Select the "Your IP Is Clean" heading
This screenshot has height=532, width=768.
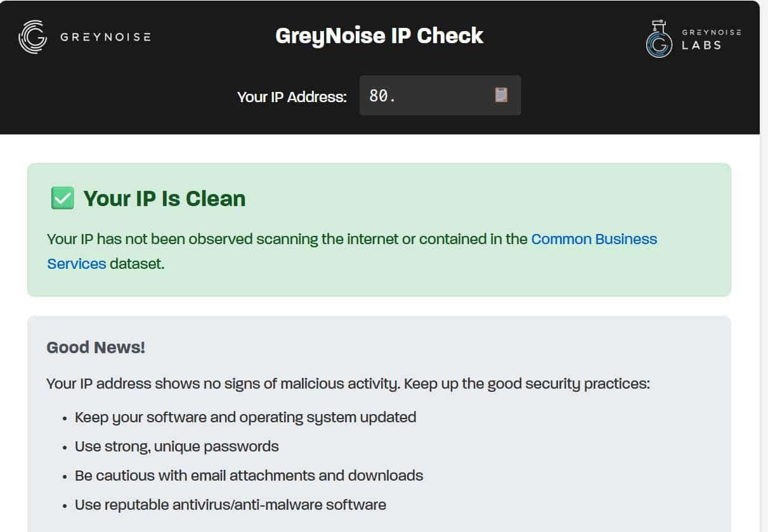click(164, 198)
